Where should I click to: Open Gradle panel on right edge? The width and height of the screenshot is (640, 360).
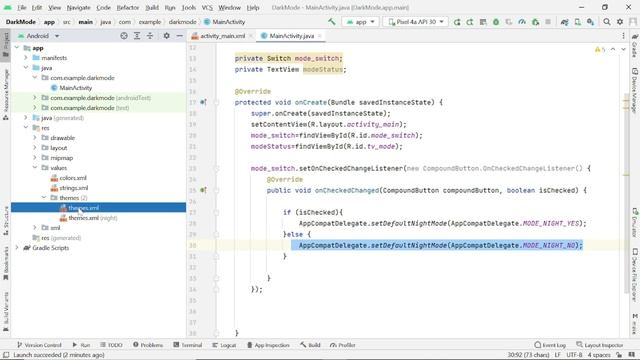click(x=635, y=45)
